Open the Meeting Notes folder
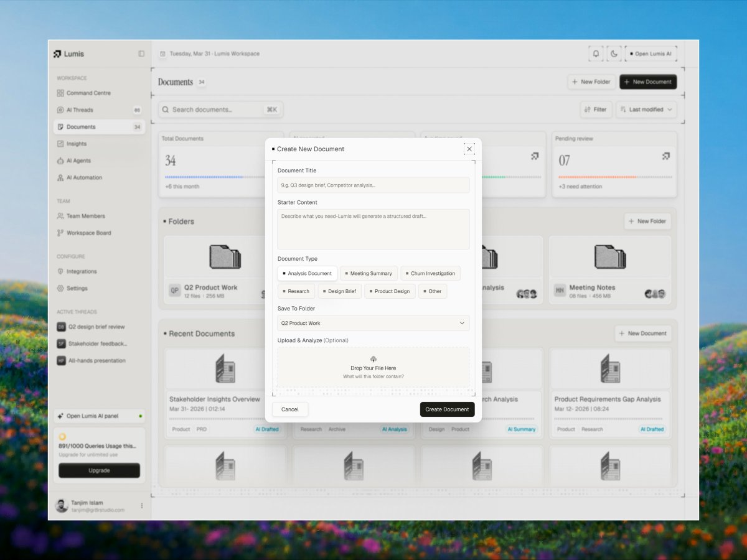Screen dimensions: 747x560 coord(610,269)
